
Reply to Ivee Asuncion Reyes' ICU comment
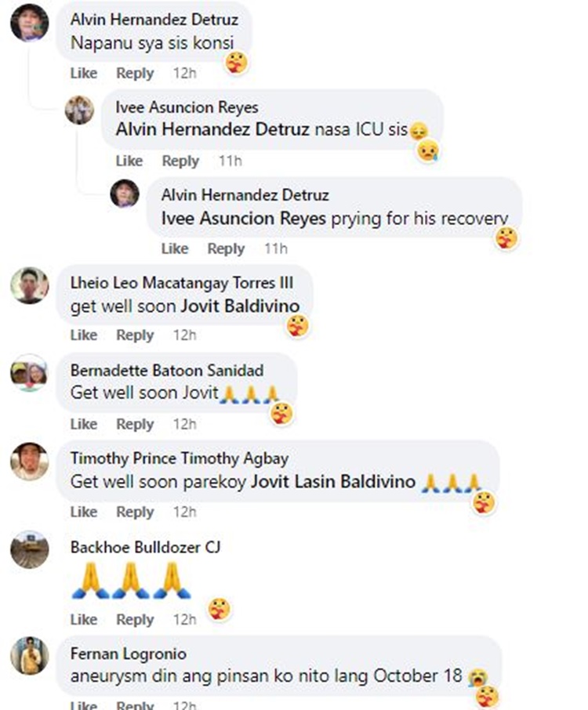[180, 161]
